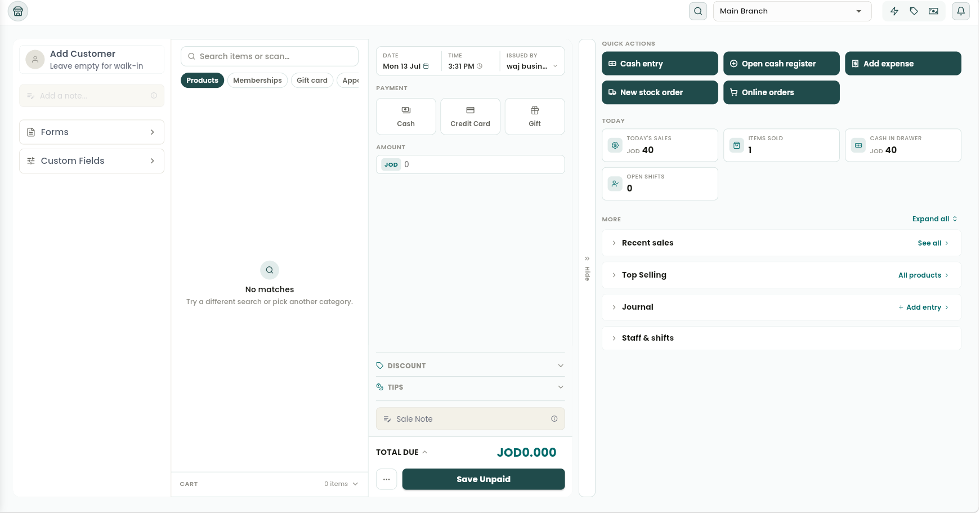The width and height of the screenshot is (980, 513).
Task: Switch to the Memberships tab
Action: [x=257, y=81]
